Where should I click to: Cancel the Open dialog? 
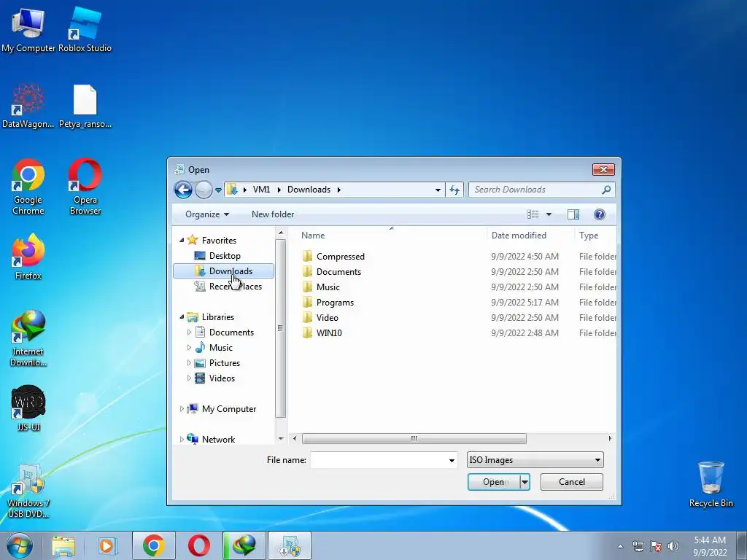pyautogui.click(x=572, y=482)
